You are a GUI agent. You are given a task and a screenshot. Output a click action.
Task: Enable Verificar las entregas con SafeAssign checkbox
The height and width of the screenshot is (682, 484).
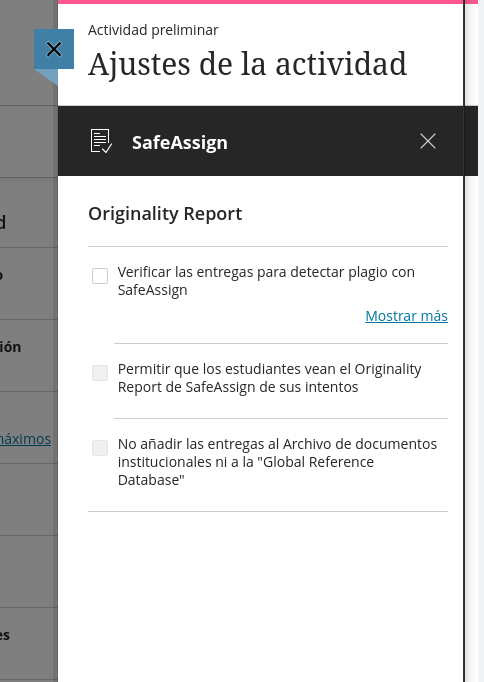coord(100,276)
